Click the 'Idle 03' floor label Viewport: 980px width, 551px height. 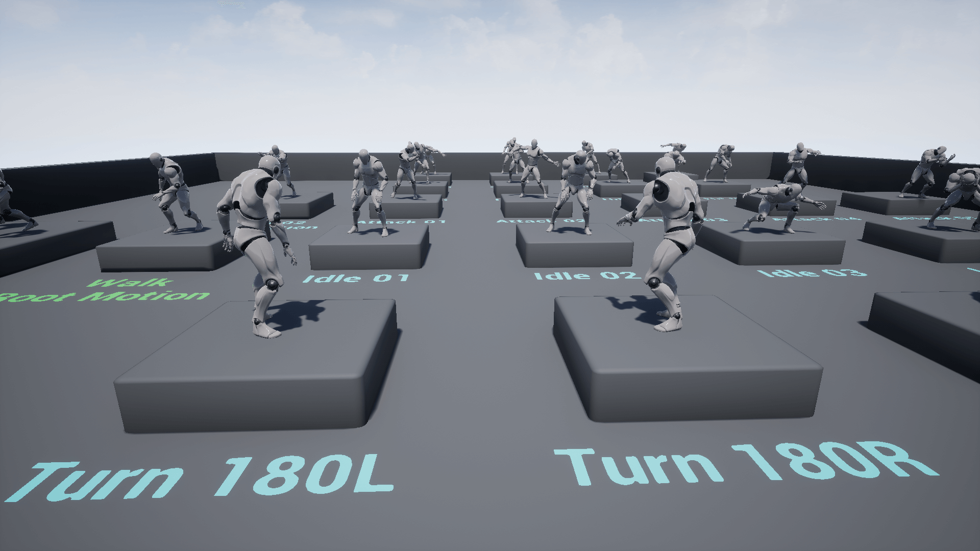[812, 273]
